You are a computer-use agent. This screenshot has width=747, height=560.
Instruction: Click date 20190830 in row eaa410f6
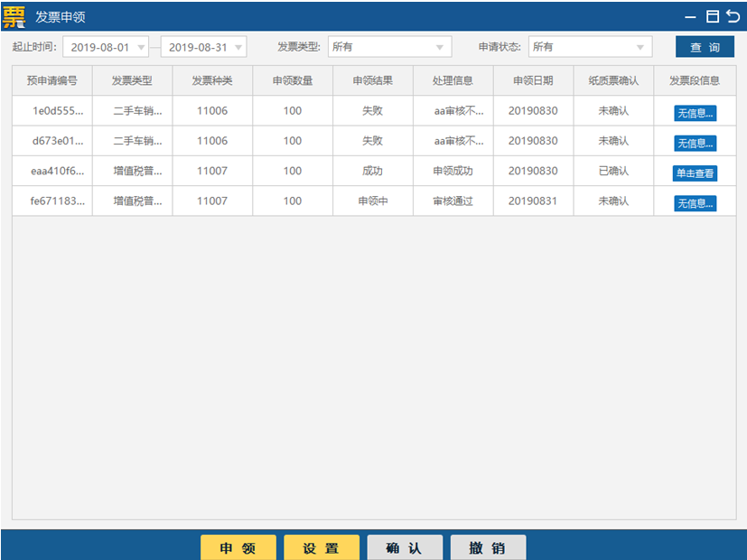pyautogui.click(x=533, y=171)
